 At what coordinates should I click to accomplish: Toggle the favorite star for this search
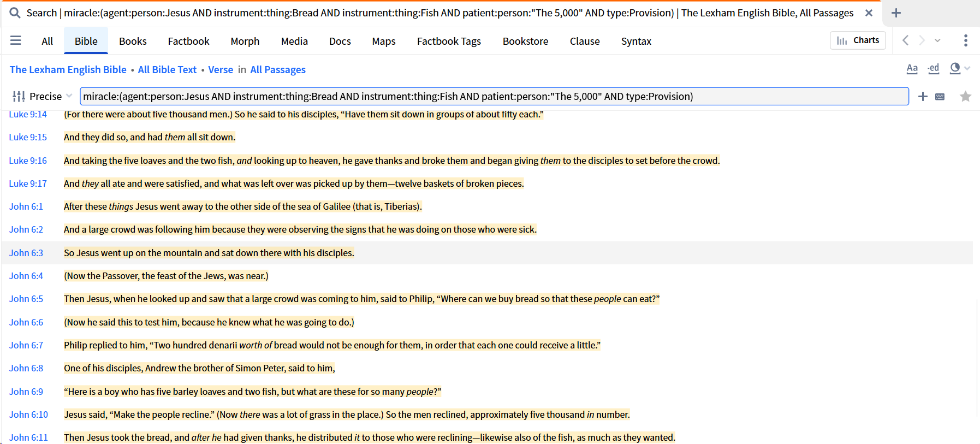tap(965, 97)
